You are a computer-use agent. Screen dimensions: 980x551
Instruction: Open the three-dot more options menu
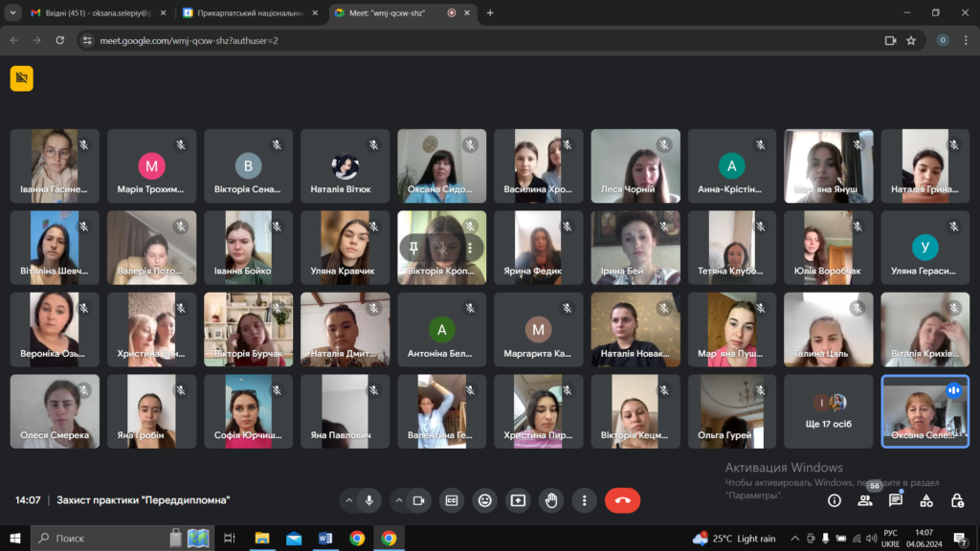(584, 500)
